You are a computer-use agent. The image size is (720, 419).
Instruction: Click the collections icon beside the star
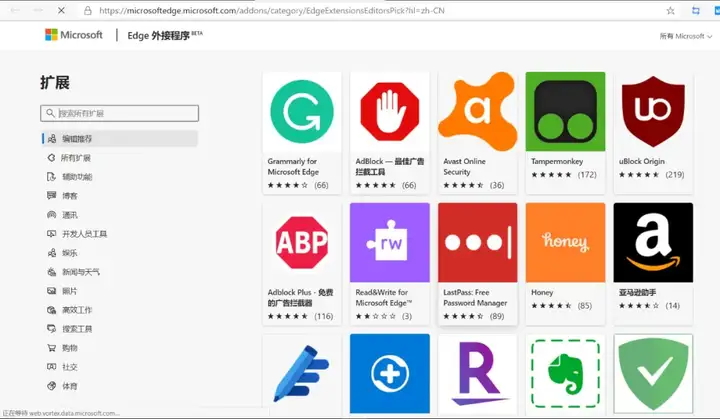(696, 11)
